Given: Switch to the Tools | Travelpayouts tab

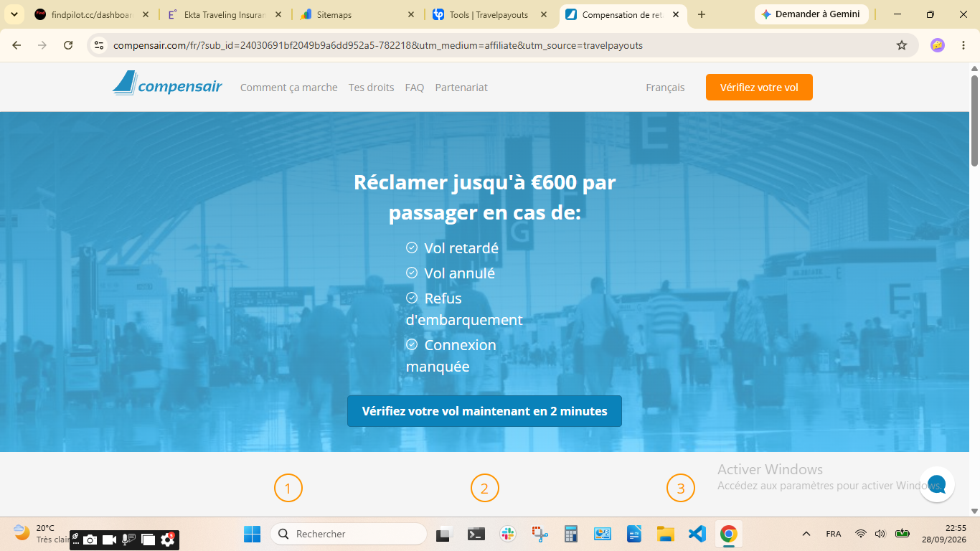Looking at the screenshot, I should point(490,14).
